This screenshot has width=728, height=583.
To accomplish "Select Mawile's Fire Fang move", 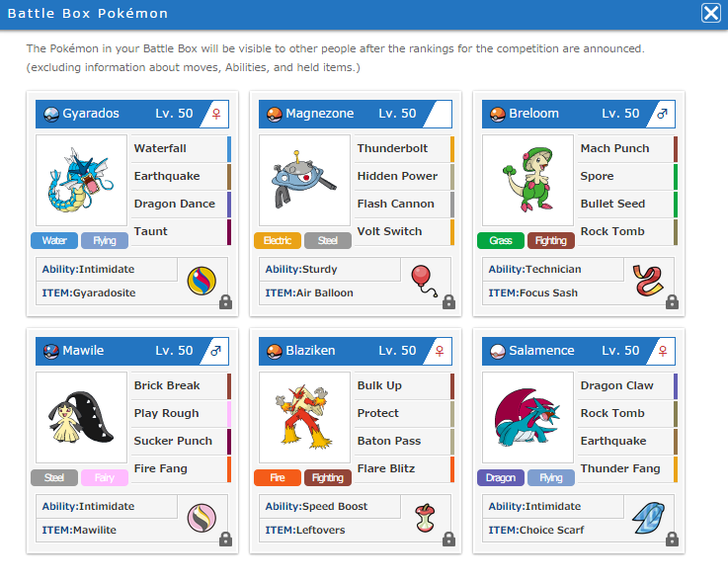I will [x=181, y=468].
